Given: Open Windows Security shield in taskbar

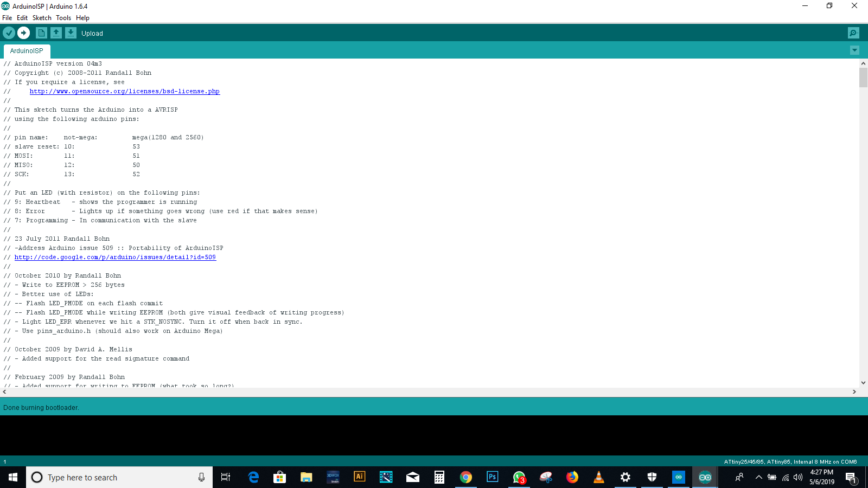Looking at the screenshot, I should tap(652, 477).
